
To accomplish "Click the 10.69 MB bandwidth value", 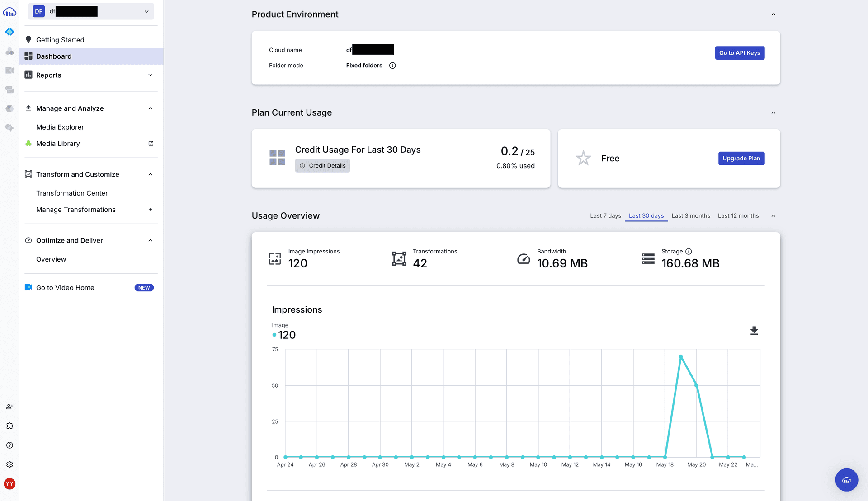I will (562, 263).
